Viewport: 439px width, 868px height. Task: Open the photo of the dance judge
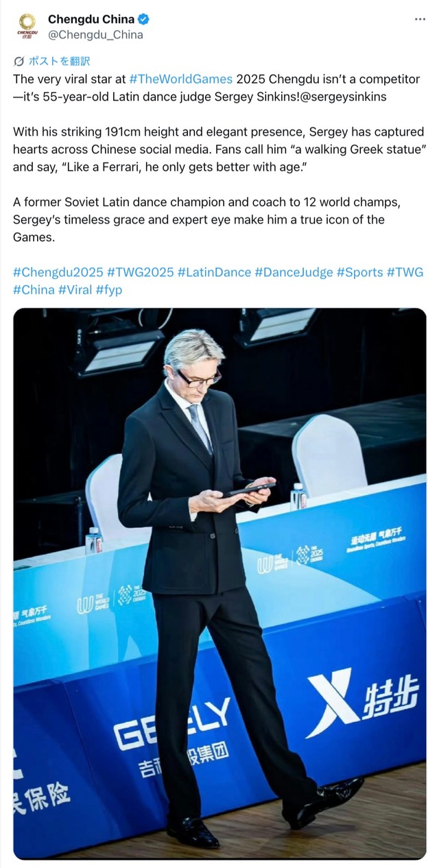click(219, 583)
